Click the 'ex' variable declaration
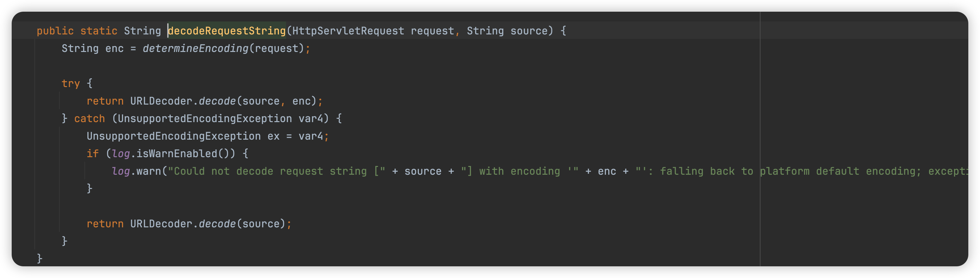The image size is (980, 278). [273, 136]
